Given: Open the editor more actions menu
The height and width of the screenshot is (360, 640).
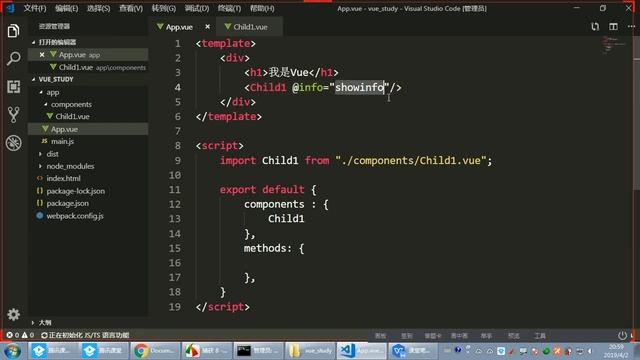Looking at the screenshot, I should click(631, 27).
